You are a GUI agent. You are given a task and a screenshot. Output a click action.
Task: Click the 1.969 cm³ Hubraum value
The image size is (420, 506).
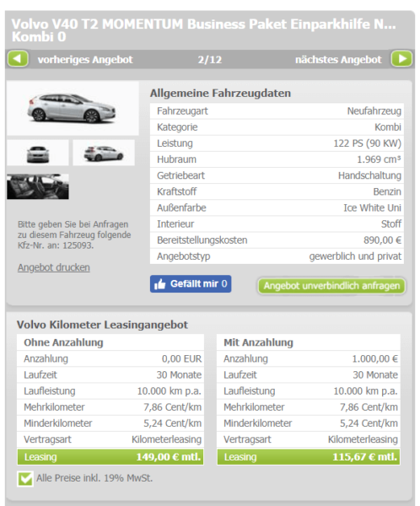click(379, 159)
